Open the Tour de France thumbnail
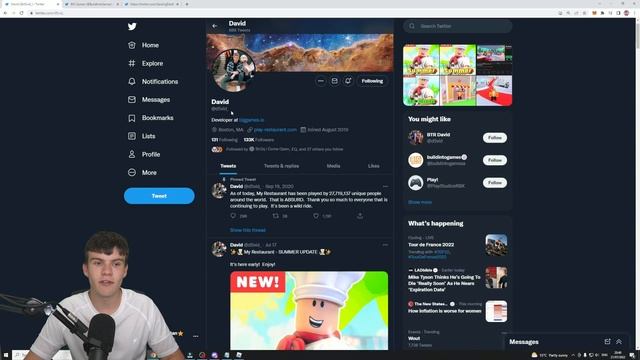The height and width of the screenshot is (360, 640). (x=496, y=245)
